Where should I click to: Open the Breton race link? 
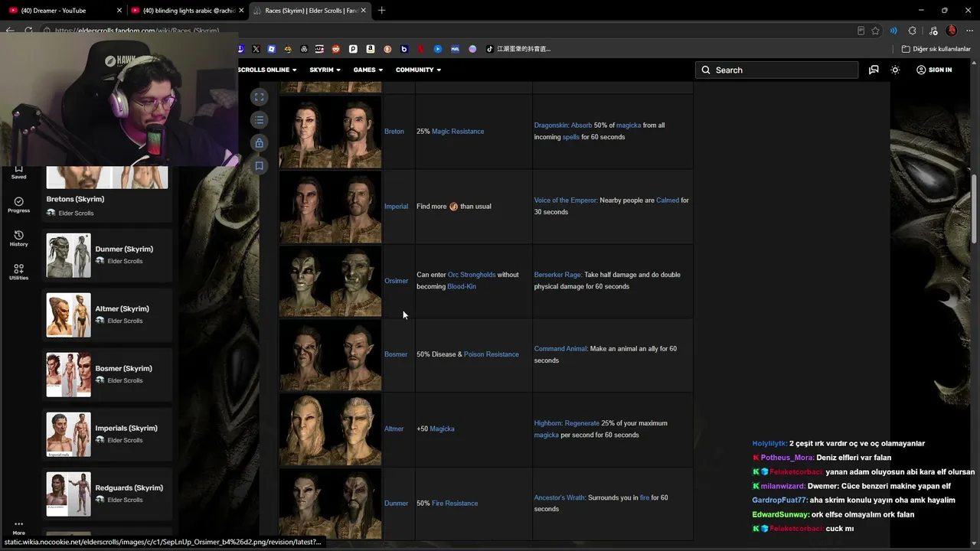pos(394,132)
